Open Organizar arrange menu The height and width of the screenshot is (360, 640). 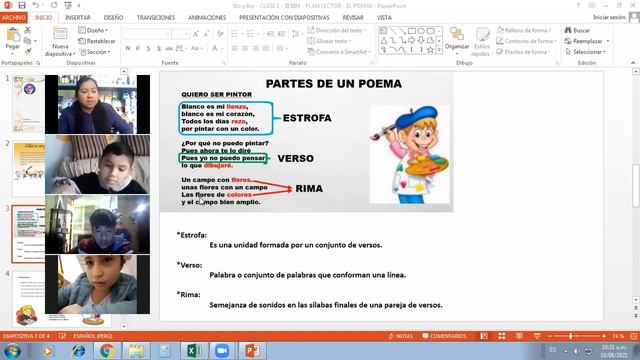click(x=457, y=41)
